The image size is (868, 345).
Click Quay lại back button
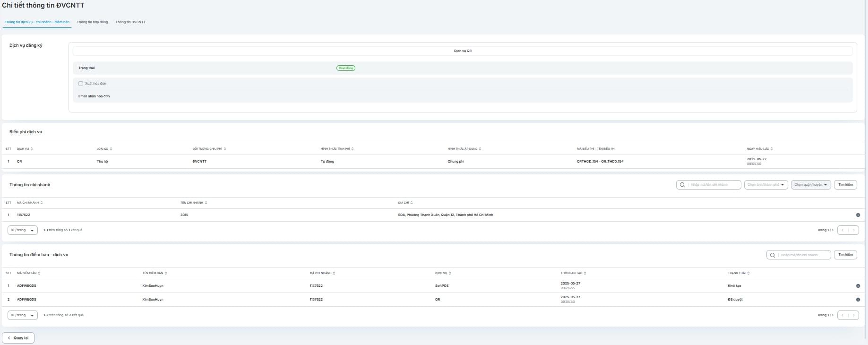[x=18, y=338]
